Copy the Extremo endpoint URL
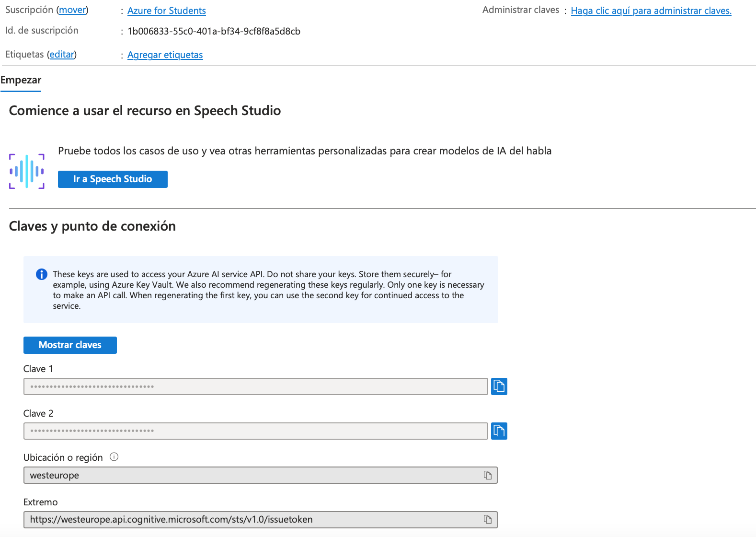Screen dimensions: 756x537 point(487,519)
